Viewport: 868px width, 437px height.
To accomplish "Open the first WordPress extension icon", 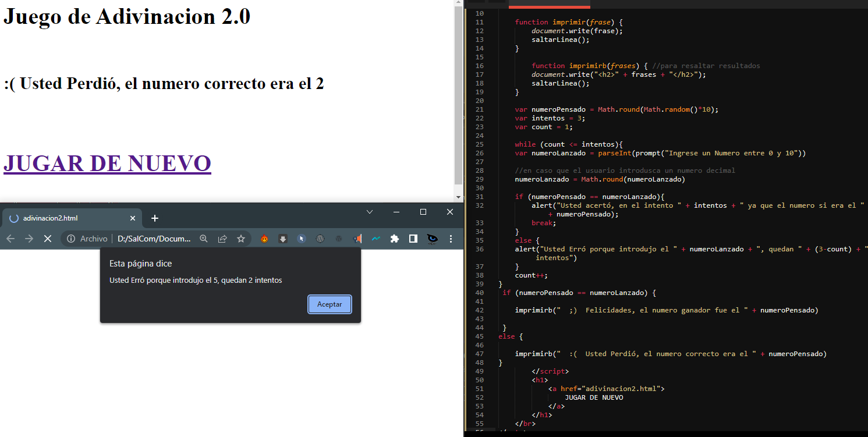I will click(320, 239).
